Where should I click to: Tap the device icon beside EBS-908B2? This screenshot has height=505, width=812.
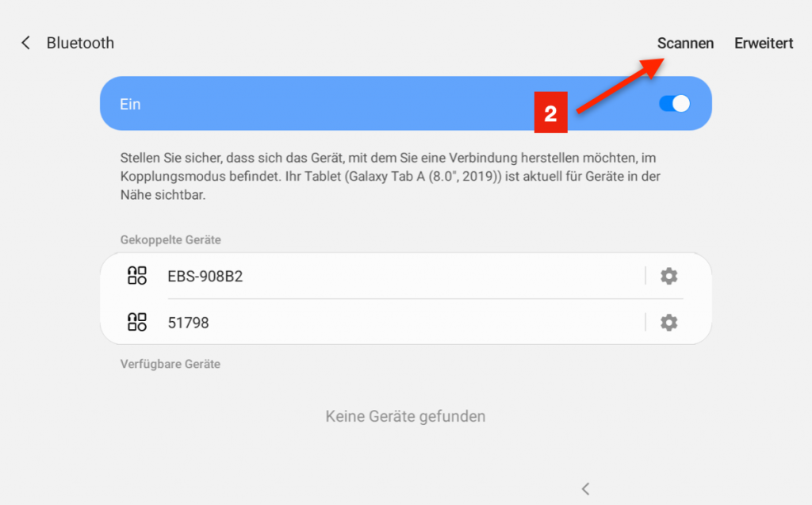click(137, 276)
